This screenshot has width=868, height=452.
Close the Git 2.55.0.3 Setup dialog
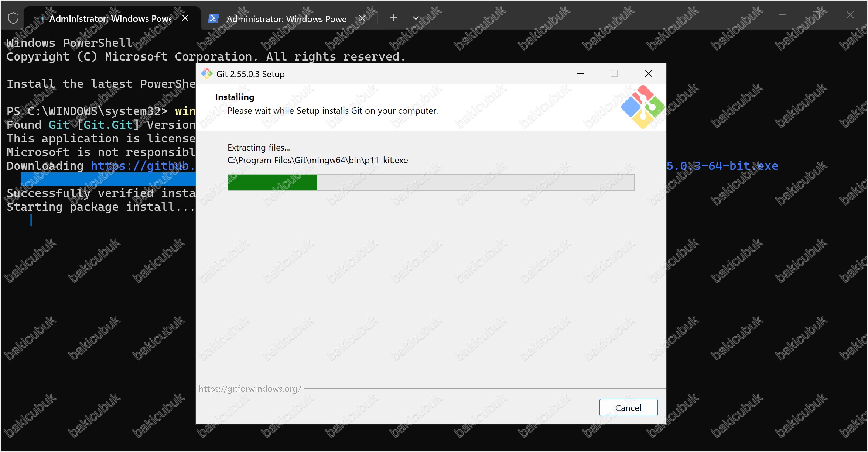(x=649, y=73)
